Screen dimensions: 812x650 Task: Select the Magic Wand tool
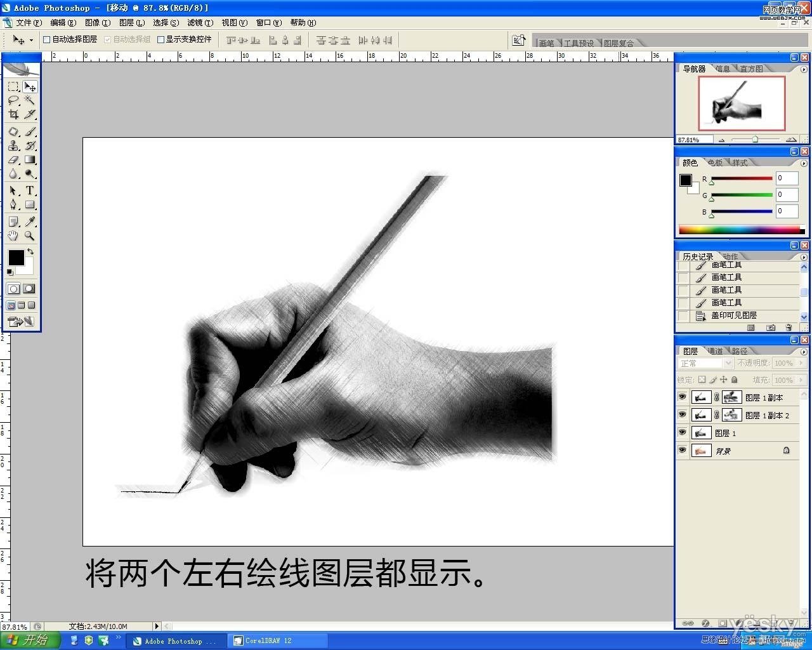tap(30, 100)
